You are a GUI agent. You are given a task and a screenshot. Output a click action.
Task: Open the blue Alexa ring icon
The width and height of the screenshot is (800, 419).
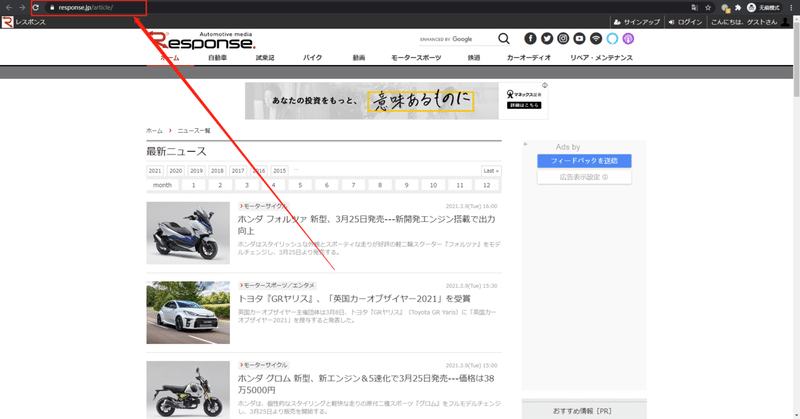coord(612,38)
